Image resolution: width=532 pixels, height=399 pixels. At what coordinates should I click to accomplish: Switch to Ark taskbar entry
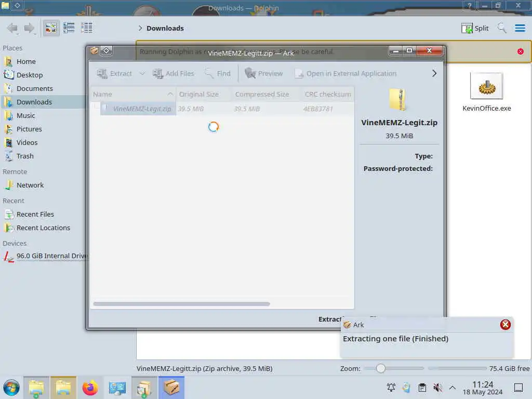coord(171,388)
